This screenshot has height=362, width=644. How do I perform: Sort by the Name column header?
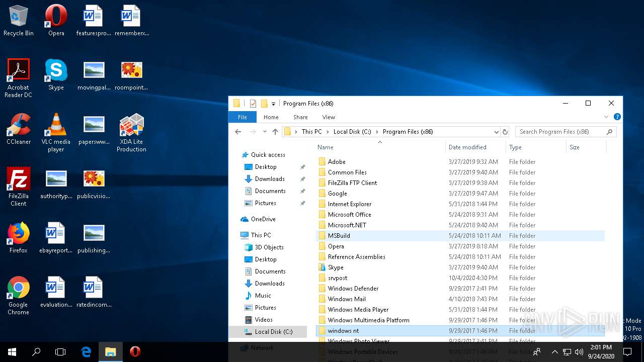[380, 147]
